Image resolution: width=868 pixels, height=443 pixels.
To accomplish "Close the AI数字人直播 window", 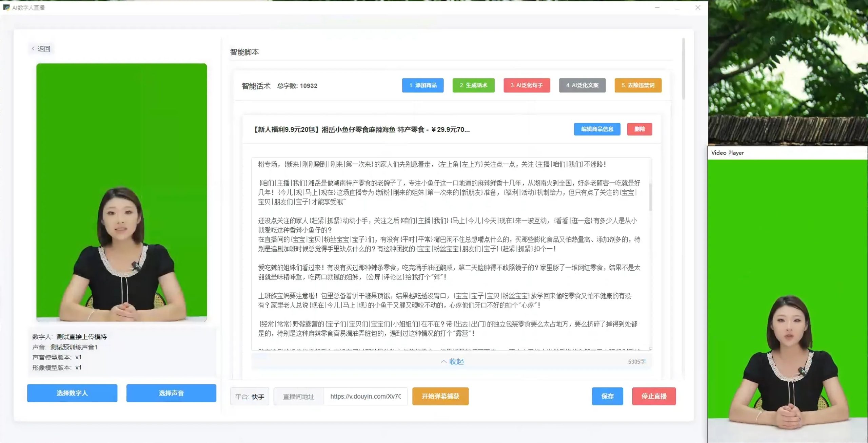I will click(x=697, y=7).
